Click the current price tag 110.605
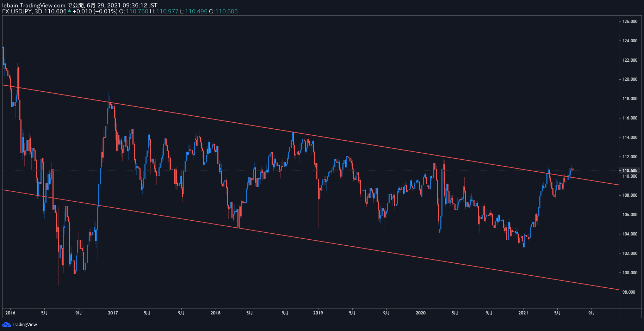 point(630,171)
